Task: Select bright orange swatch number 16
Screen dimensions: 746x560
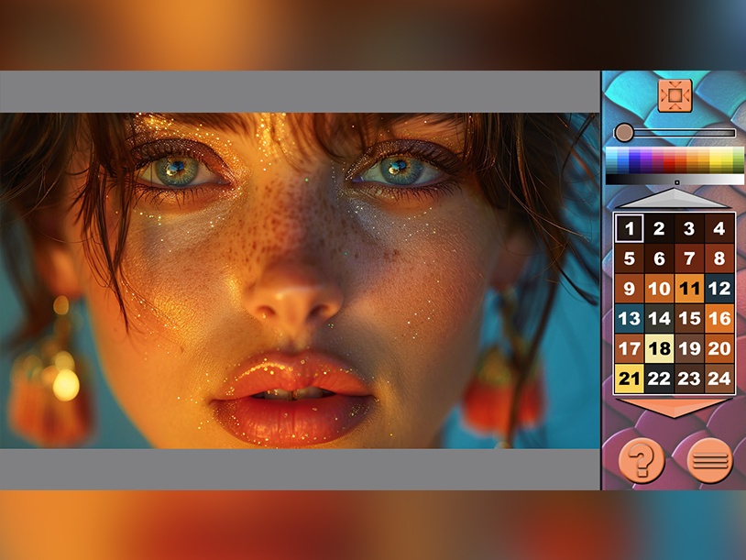Action: 719,318
